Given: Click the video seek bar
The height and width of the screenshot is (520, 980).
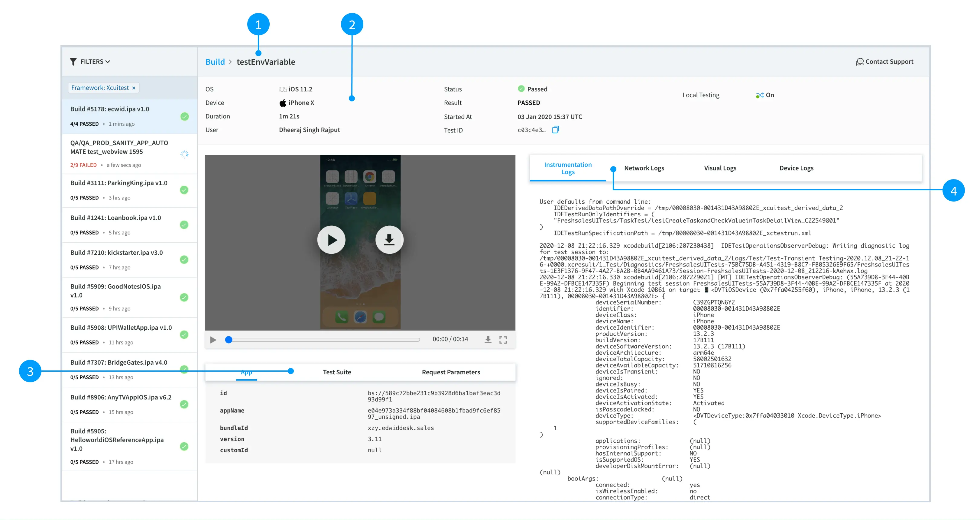Looking at the screenshot, I should pyautogui.click(x=323, y=340).
